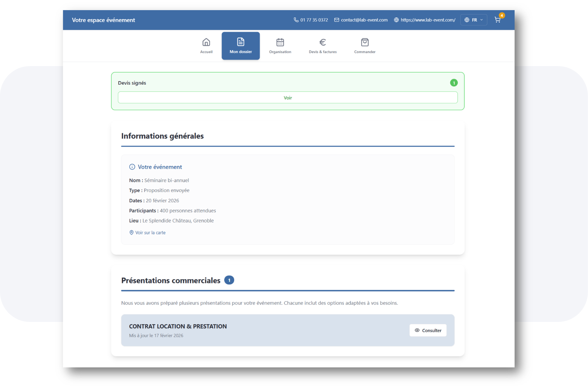This screenshot has width=588, height=388.
Task: Click the euro Devis & factures icon
Action: (322, 42)
